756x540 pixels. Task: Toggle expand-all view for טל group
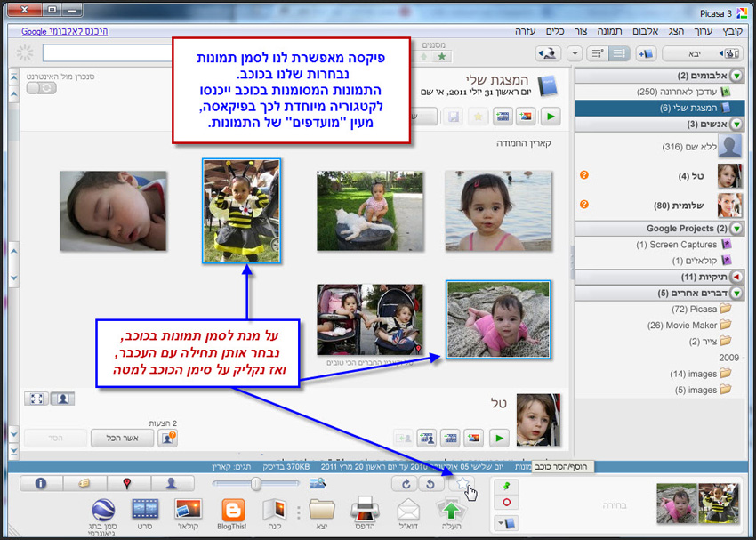(36, 399)
